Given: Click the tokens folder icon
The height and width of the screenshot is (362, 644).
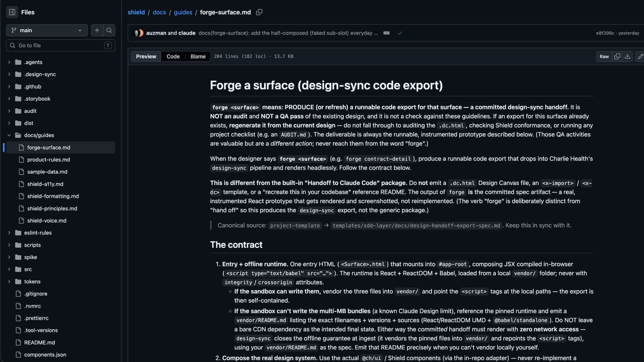Looking at the screenshot, I should click(x=18, y=282).
